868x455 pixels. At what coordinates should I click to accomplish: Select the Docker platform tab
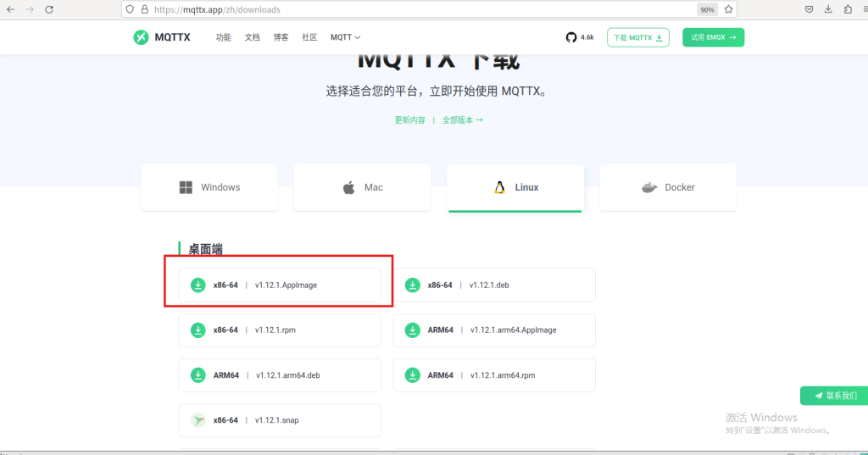668,187
